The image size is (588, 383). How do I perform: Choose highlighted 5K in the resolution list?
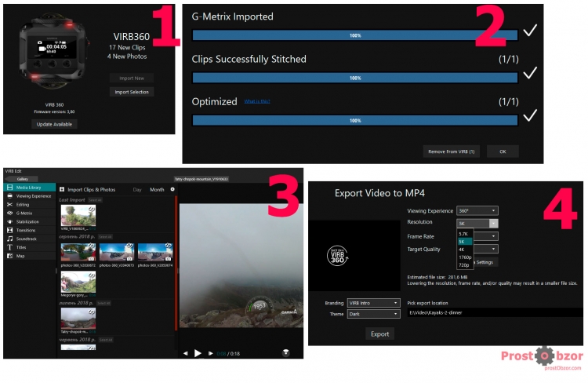(465, 242)
